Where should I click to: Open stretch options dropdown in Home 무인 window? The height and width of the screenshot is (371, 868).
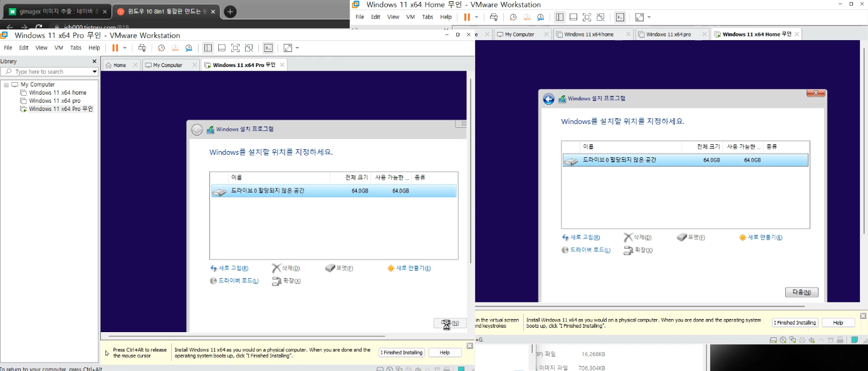pyautogui.click(x=649, y=17)
